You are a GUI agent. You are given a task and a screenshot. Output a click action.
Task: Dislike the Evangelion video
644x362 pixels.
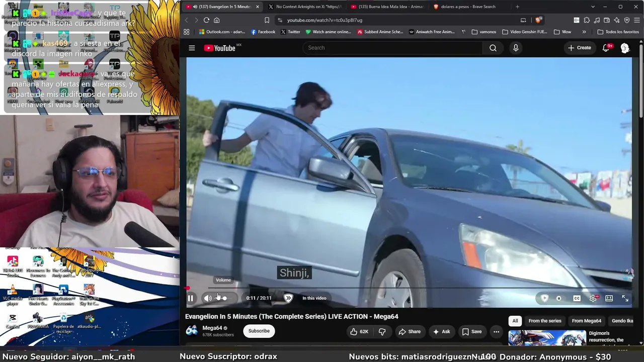click(382, 331)
